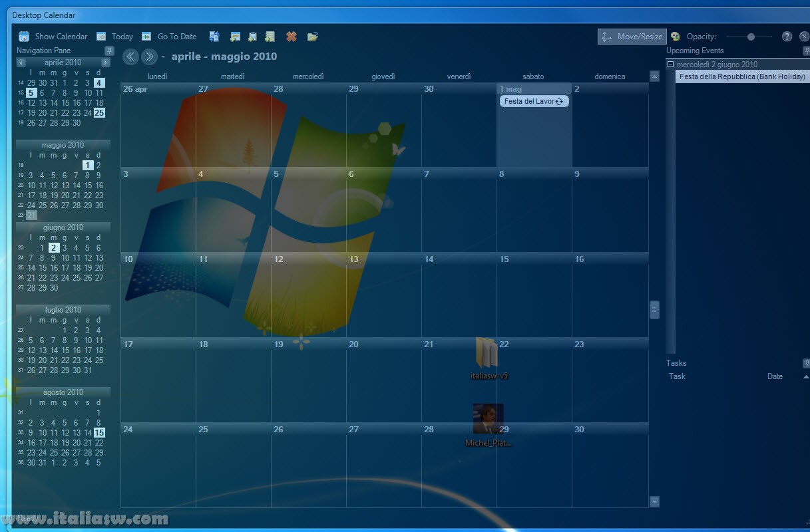The image size is (810, 532).
Task: Select the maggio 2010 mini calendar header
Action: pyautogui.click(x=63, y=145)
